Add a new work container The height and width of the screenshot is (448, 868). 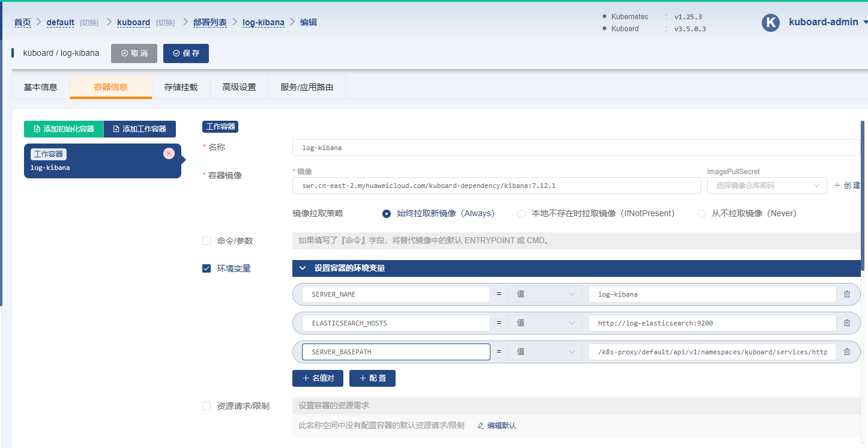(x=140, y=129)
